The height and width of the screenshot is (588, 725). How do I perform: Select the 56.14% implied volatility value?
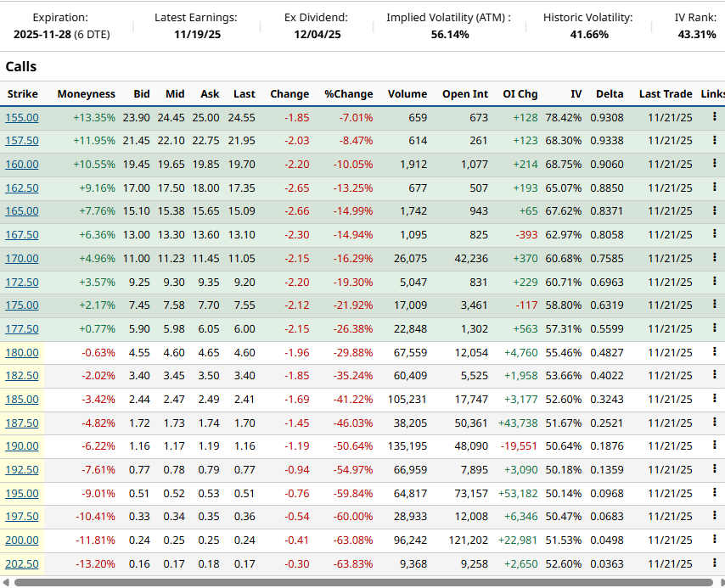tap(450, 35)
